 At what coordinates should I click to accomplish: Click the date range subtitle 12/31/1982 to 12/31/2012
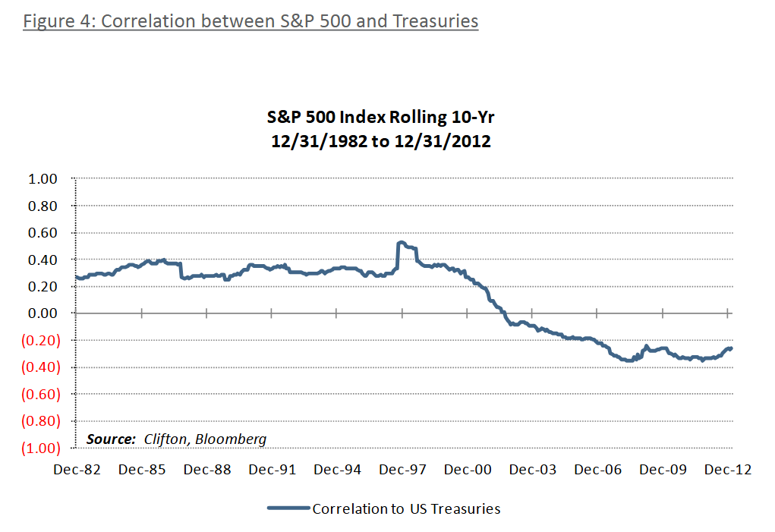tap(382, 141)
